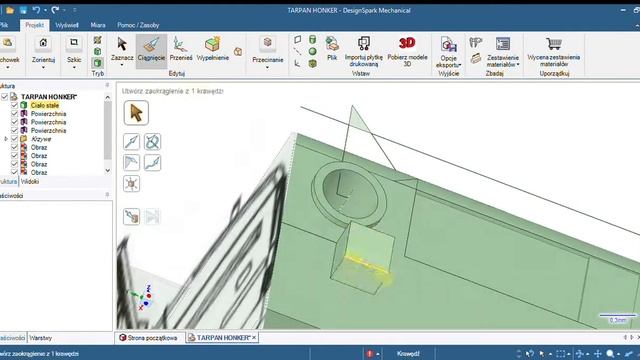Click the Szkic sketch icon
Viewport: 640px width, 360px height.
pyautogui.click(x=74, y=42)
